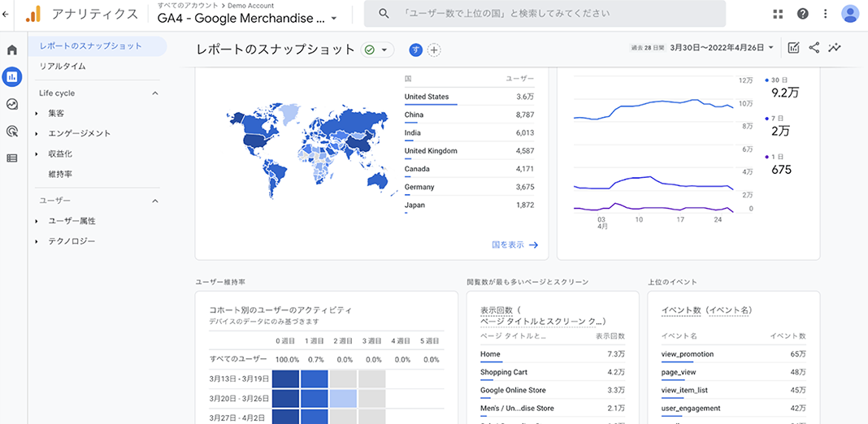Viewport: 868px width, 424px height.
Task: Expand the ユーザー属性 menu item
Action: [x=37, y=222]
